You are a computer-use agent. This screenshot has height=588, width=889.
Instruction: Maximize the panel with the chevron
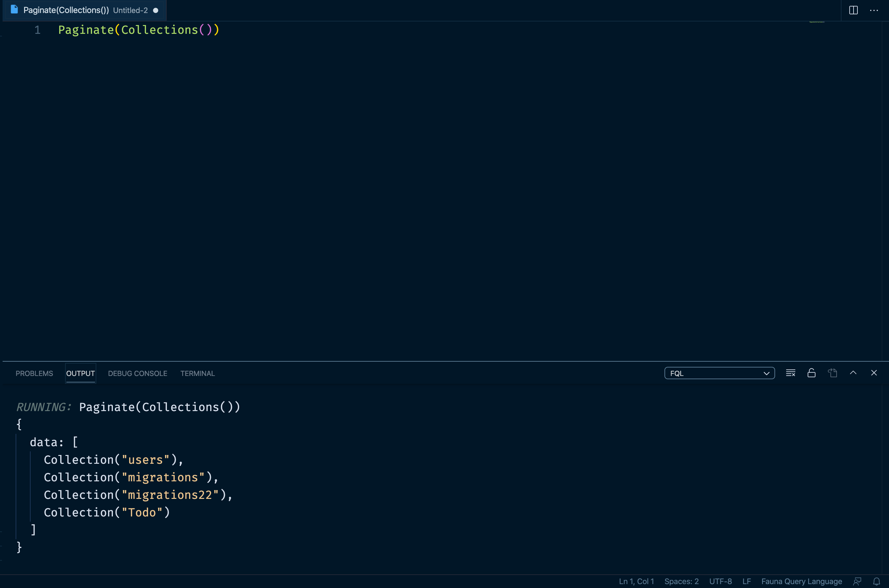(853, 372)
